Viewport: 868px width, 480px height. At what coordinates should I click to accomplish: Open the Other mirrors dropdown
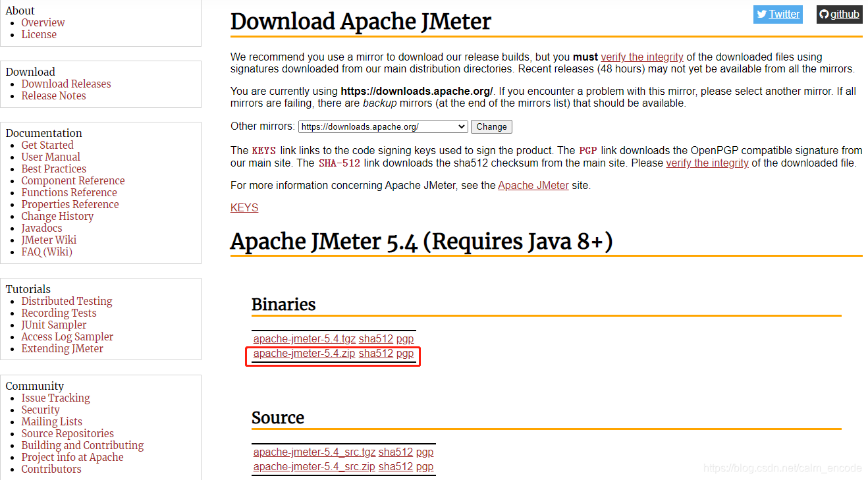coord(383,127)
